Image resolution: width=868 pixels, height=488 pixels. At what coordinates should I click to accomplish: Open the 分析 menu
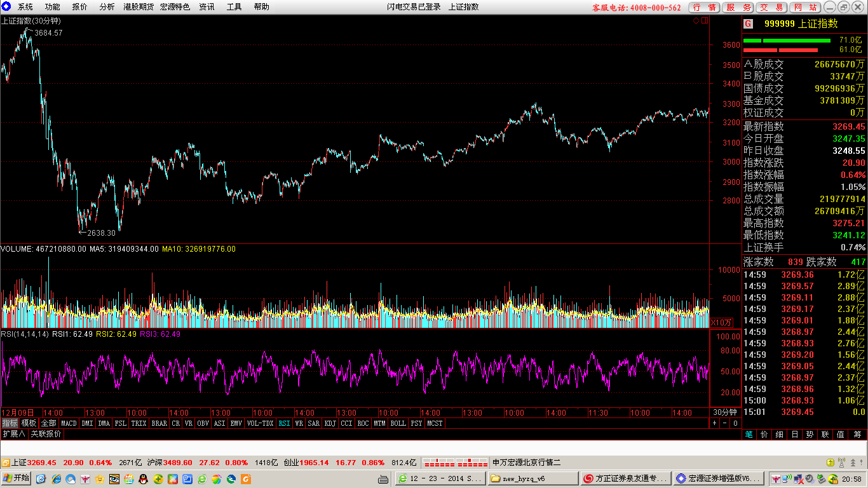point(107,7)
